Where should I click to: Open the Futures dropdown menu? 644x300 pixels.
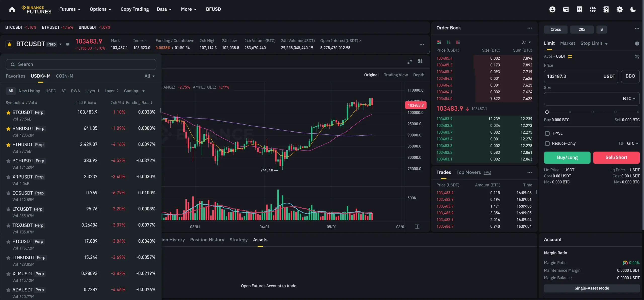(x=70, y=9)
